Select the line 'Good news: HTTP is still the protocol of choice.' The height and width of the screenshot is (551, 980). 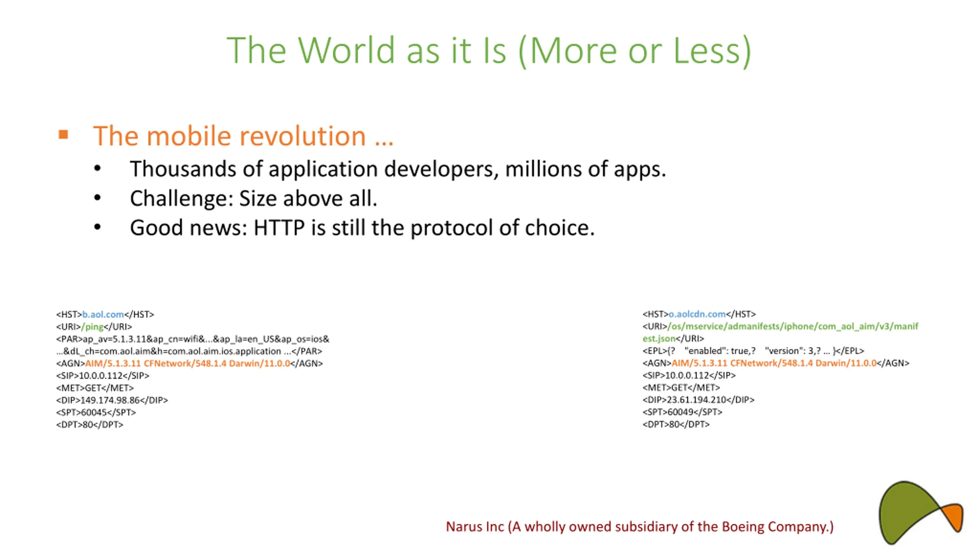tap(362, 228)
